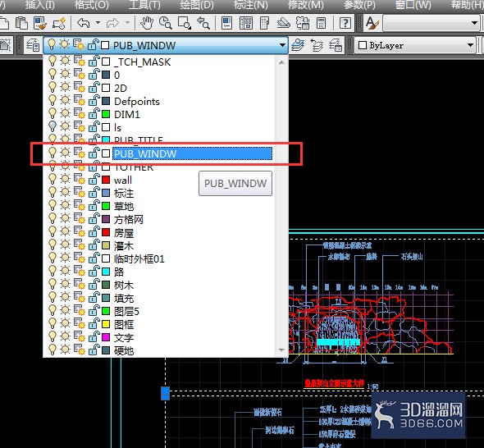484x448 pixels.
Task: Click the red color swatch of wall layer
Action: coord(106,180)
